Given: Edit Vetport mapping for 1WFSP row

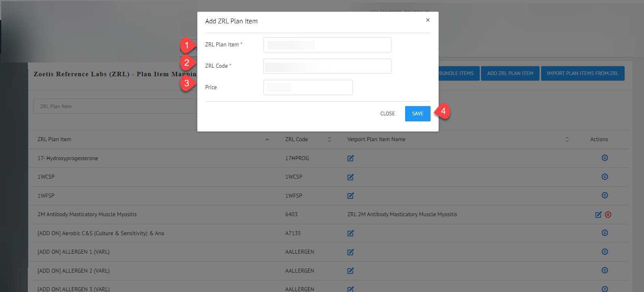Looking at the screenshot, I should tap(351, 196).
